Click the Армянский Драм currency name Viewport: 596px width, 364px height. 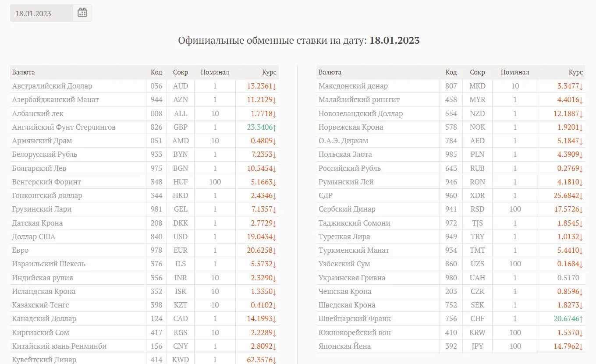(42, 141)
